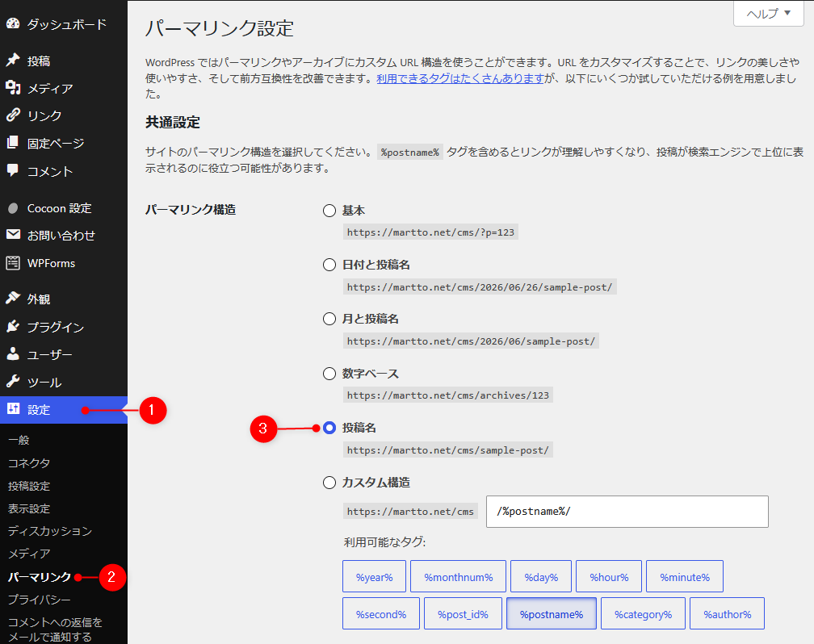This screenshot has width=814, height=644.
Task: Insert the %monthnum% tag button
Action: [x=458, y=576]
